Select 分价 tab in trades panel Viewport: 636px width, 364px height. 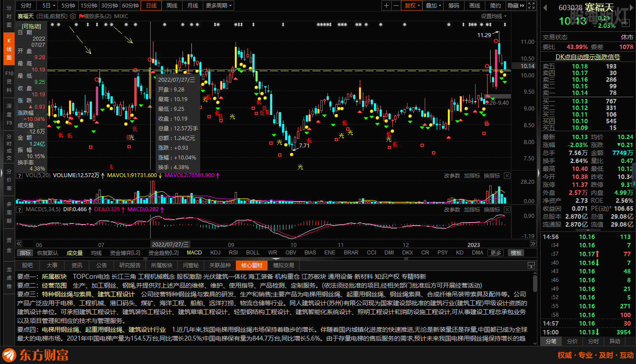572,341
